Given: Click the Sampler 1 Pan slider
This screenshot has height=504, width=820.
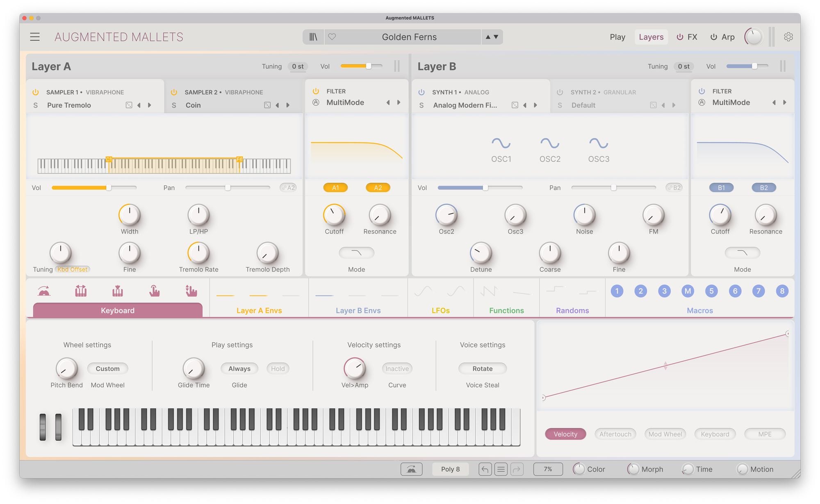Looking at the screenshot, I should click(x=228, y=188).
